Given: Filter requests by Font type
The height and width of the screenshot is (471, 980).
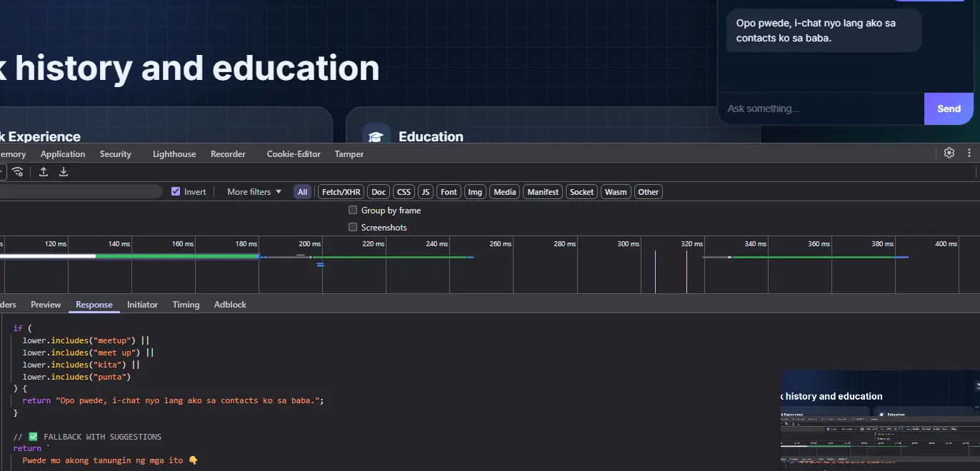Looking at the screenshot, I should tap(449, 191).
